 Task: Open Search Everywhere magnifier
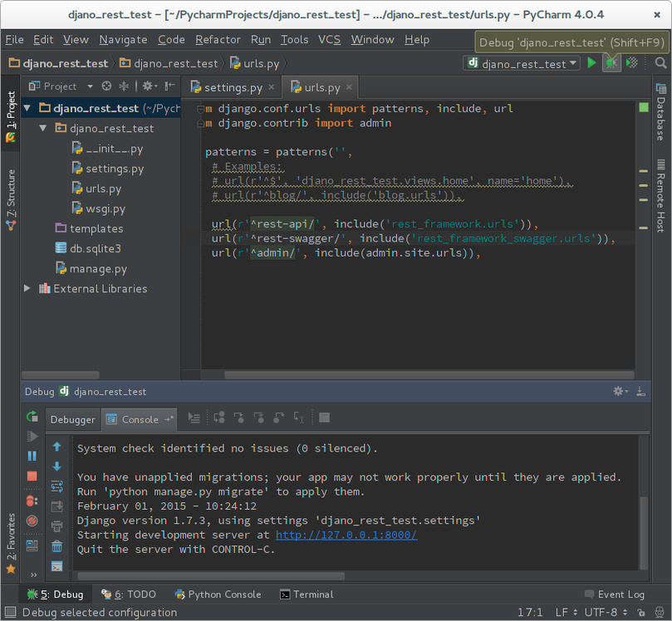(660, 63)
